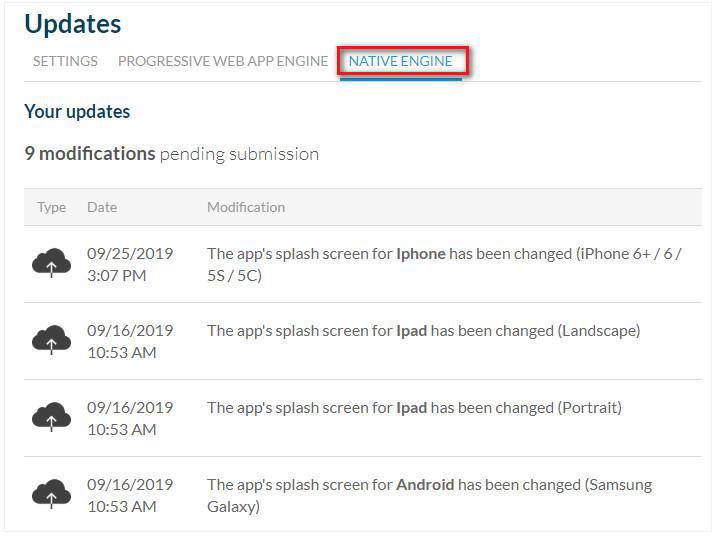Viewport: 716px width, 536px height.
Task: Click the Type column header
Action: tap(52, 208)
